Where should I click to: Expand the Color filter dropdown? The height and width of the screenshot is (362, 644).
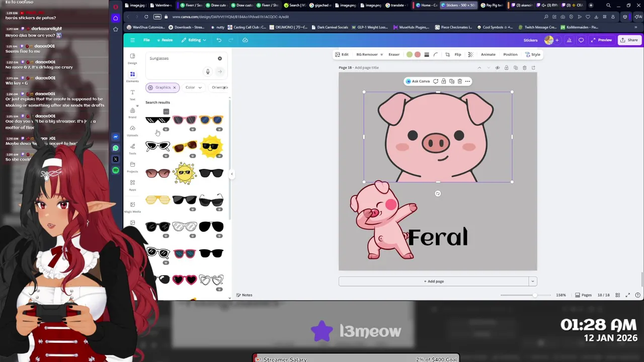point(193,87)
